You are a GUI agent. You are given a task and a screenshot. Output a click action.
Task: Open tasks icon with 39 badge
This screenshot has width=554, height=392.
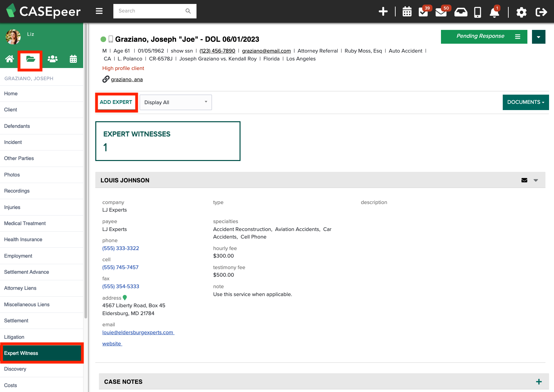click(x=424, y=12)
